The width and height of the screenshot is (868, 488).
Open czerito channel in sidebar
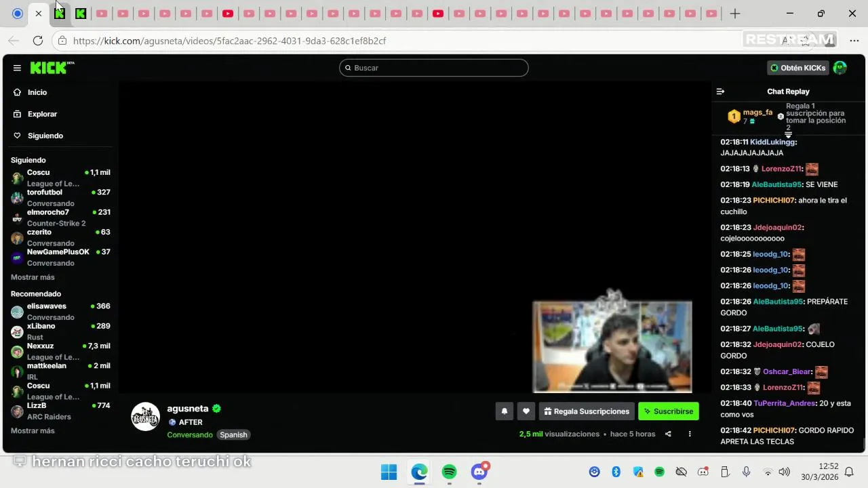[x=60, y=237]
